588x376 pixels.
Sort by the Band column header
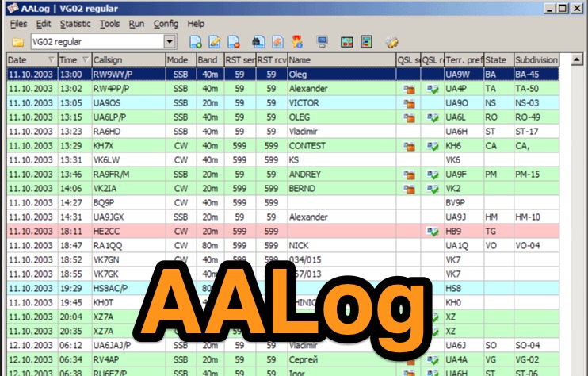tap(210, 59)
